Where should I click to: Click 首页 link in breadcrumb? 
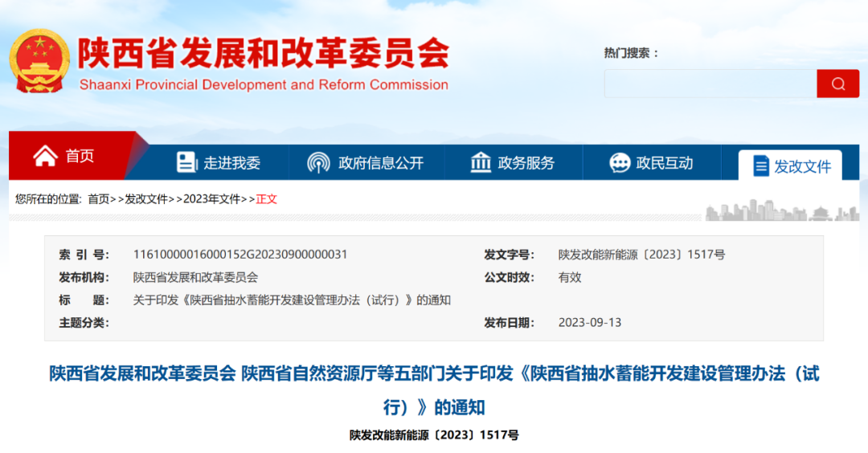pos(99,199)
